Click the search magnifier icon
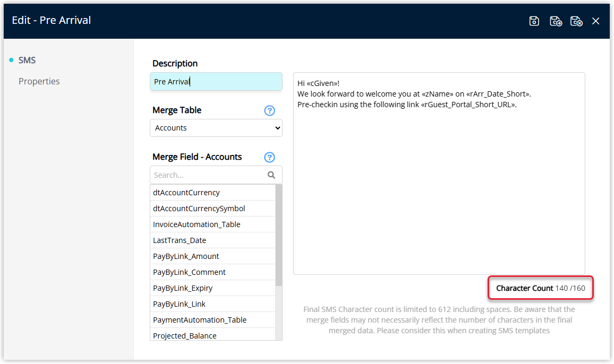This screenshot has height=364, width=614. pos(271,175)
